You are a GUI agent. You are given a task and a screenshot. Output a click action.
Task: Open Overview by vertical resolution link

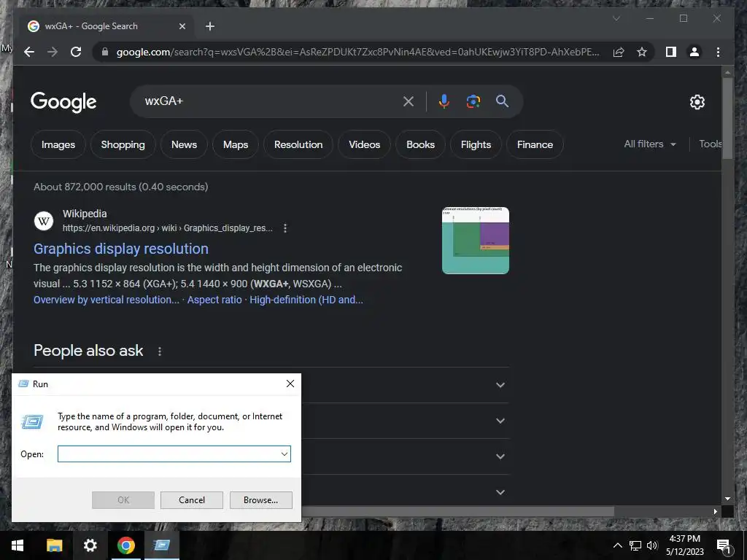point(107,300)
